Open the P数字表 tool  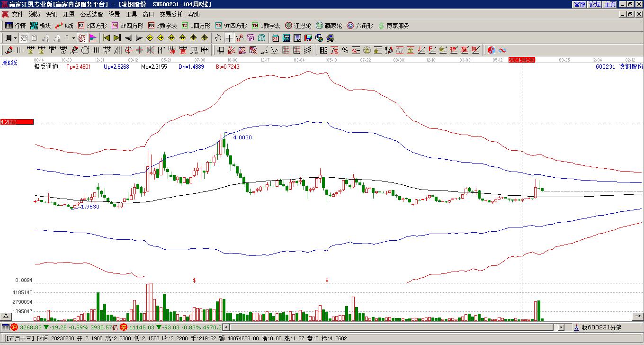(162, 26)
